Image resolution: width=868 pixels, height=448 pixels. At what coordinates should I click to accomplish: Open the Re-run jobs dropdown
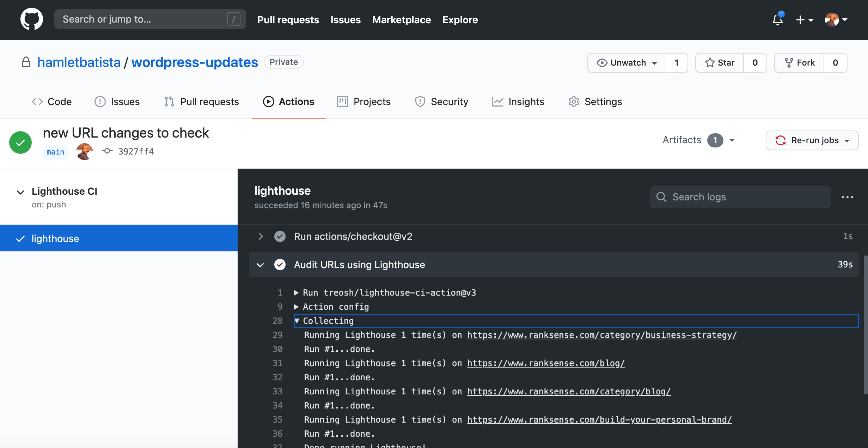(812, 140)
